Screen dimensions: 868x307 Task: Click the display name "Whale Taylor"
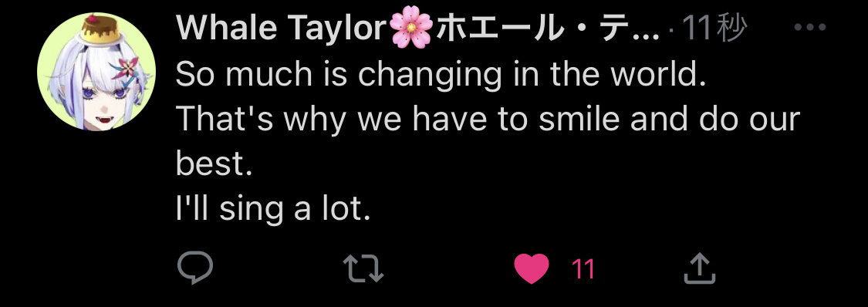[x=281, y=29]
